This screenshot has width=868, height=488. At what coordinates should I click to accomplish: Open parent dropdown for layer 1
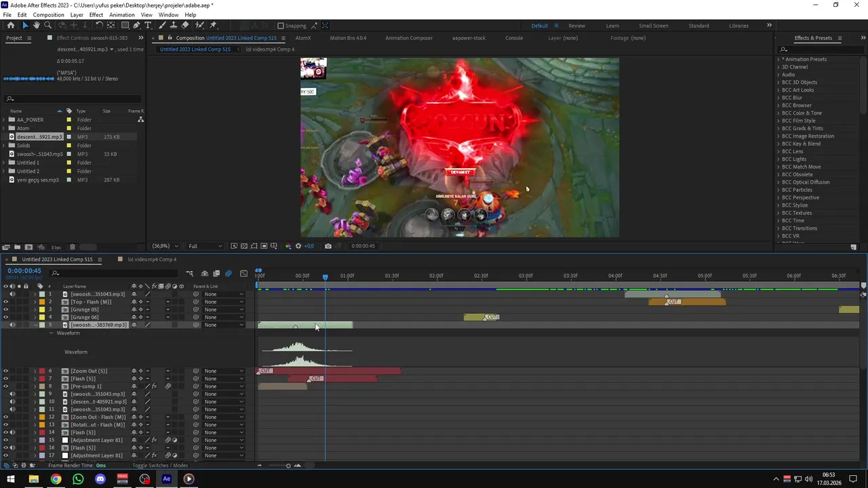(x=224, y=294)
